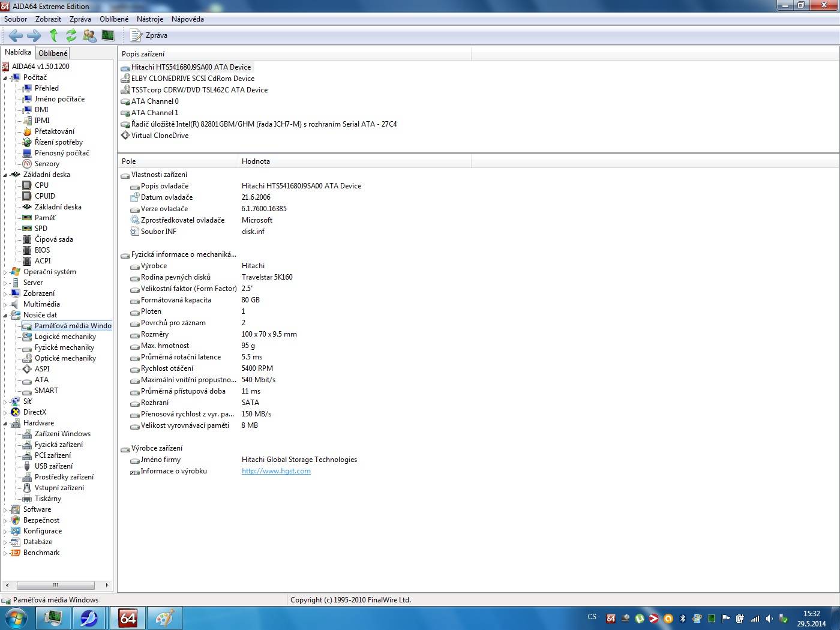Select CPUID tree item
This screenshot has width=840, height=630.
tap(45, 196)
